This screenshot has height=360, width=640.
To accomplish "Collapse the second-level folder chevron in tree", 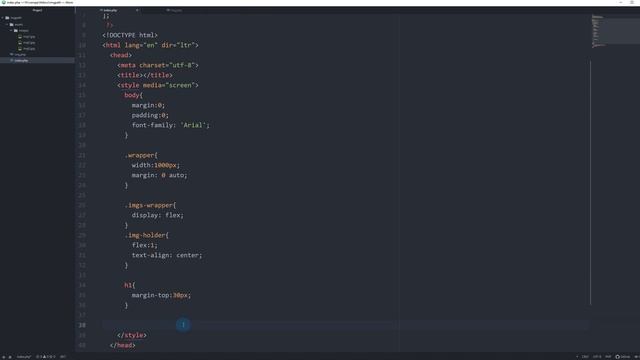I will (7, 24).
